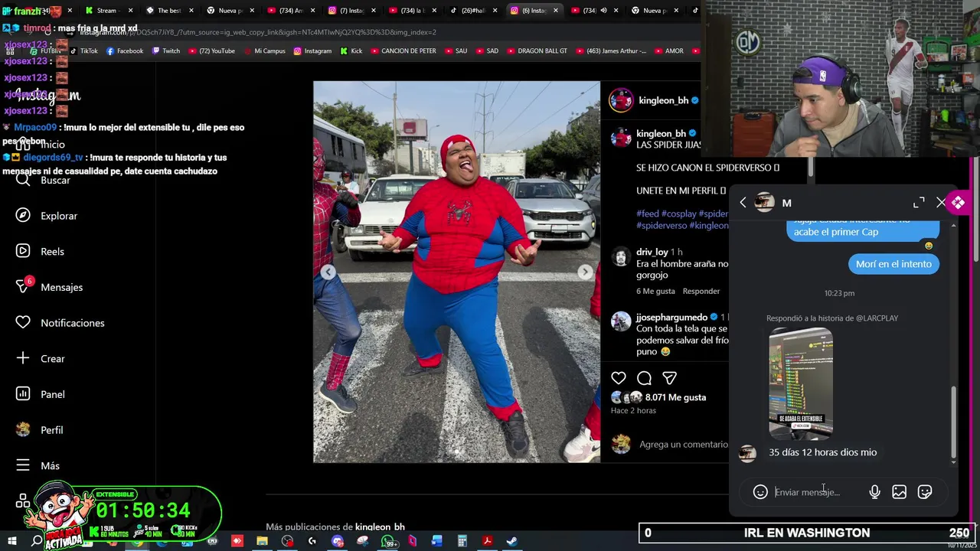Open the Kick bookmark
980x551 pixels.
(351, 51)
